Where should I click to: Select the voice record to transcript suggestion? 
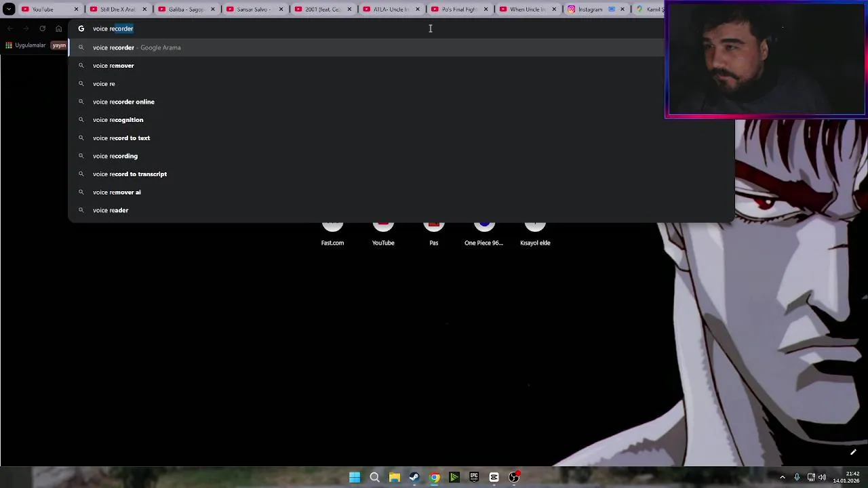pos(401,174)
